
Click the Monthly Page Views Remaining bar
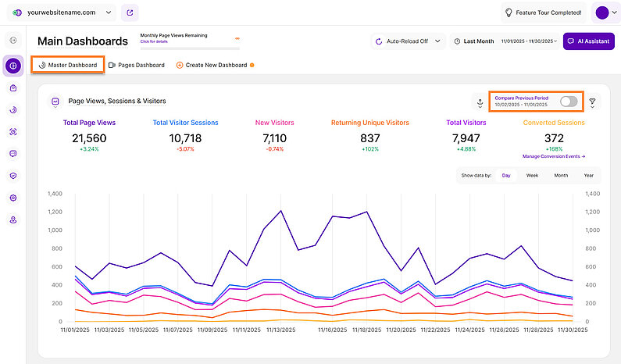(x=190, y=38)
